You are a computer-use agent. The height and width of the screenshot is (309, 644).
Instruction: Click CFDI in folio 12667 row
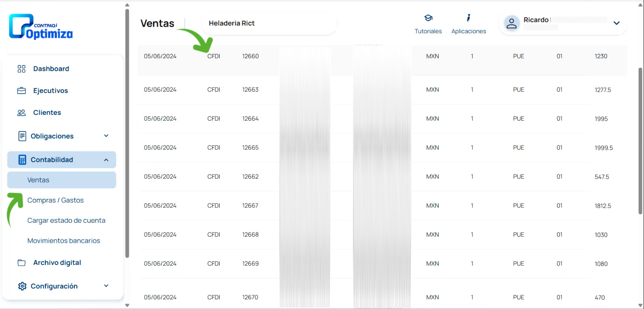[214, 205]
